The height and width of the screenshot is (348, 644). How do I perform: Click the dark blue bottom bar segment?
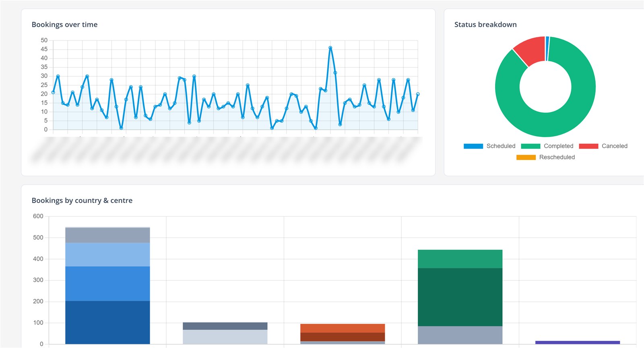click(x=107, y=323)
